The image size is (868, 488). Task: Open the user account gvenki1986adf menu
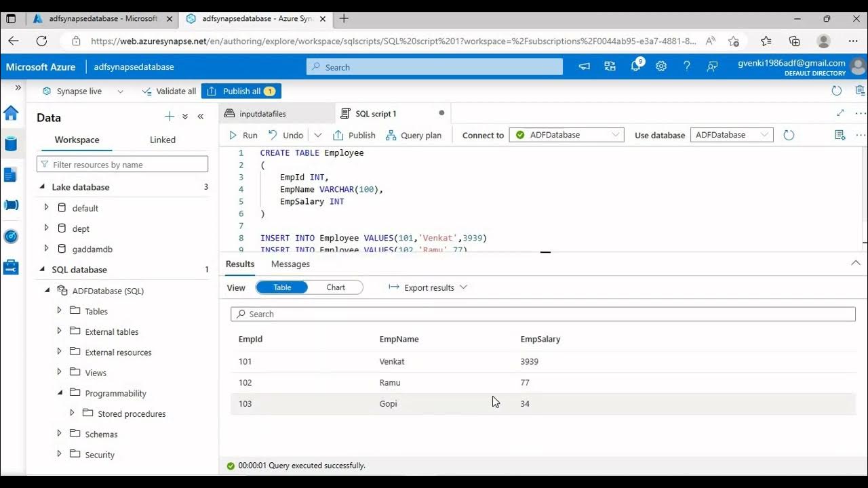[802, 66]
